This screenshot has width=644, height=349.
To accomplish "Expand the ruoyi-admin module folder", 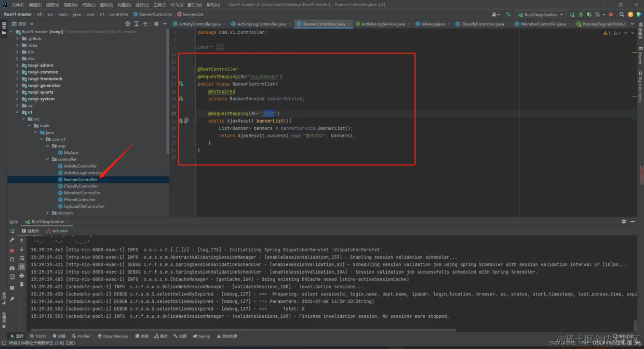I will pyautogui.click(x=17, y=65).
